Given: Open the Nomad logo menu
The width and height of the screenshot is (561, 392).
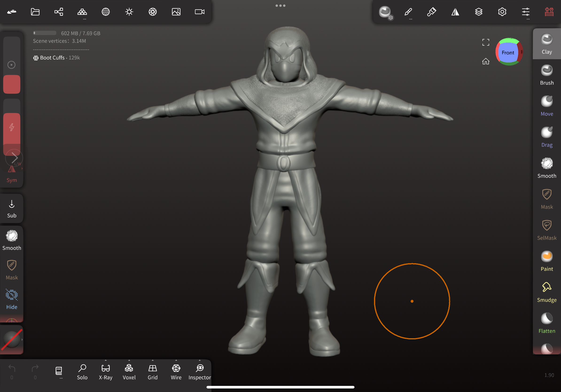Looking at the screenshot, I should (x=12, y=12).
